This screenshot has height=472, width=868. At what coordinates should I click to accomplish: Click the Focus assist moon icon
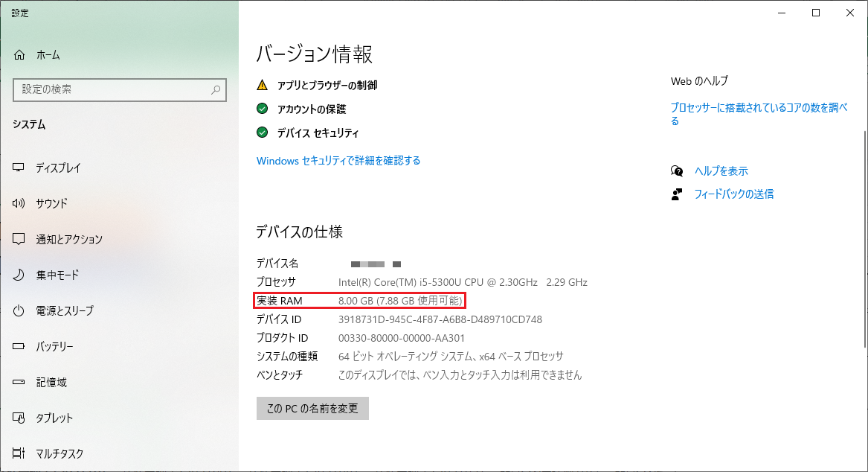click(19, 275)
